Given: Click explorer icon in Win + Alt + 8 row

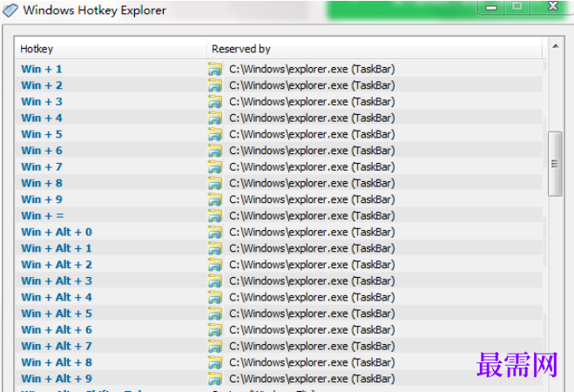Looking at the screenshot, I should (215, 362).
